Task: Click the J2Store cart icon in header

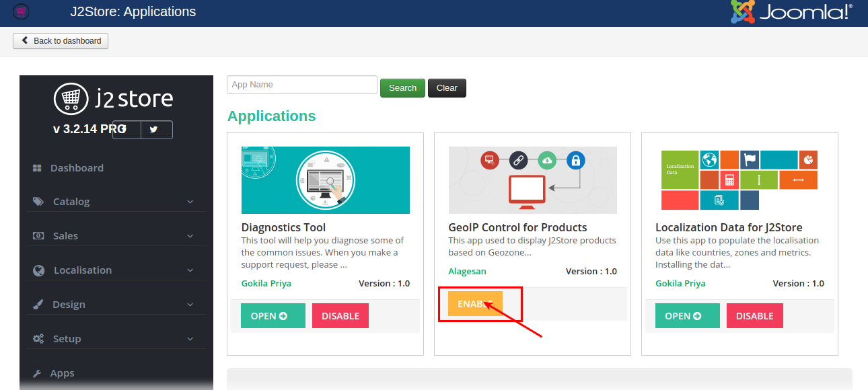Action: click(x=21, y=11)
